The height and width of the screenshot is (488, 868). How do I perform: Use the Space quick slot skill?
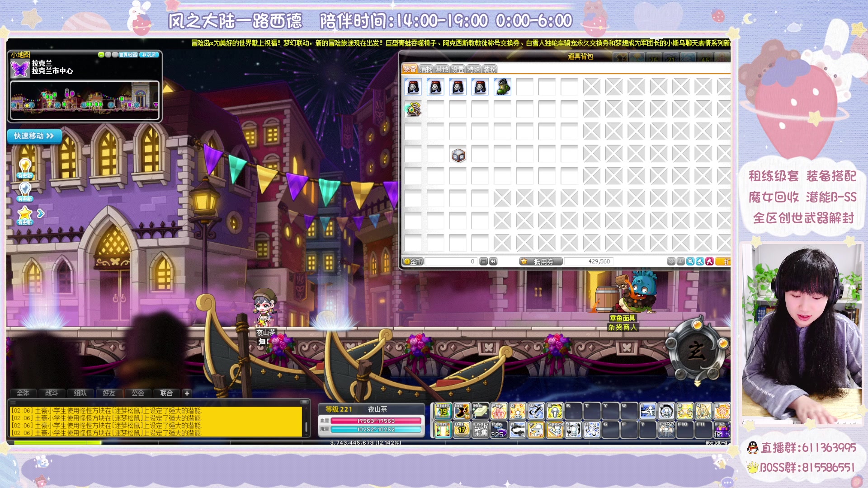tap(554, 429)
